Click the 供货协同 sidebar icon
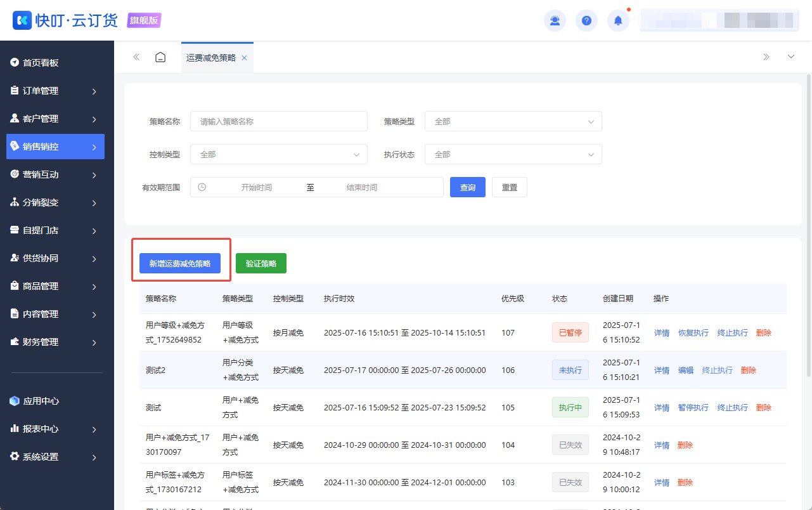Screen dimensions: 812x510 15,258
